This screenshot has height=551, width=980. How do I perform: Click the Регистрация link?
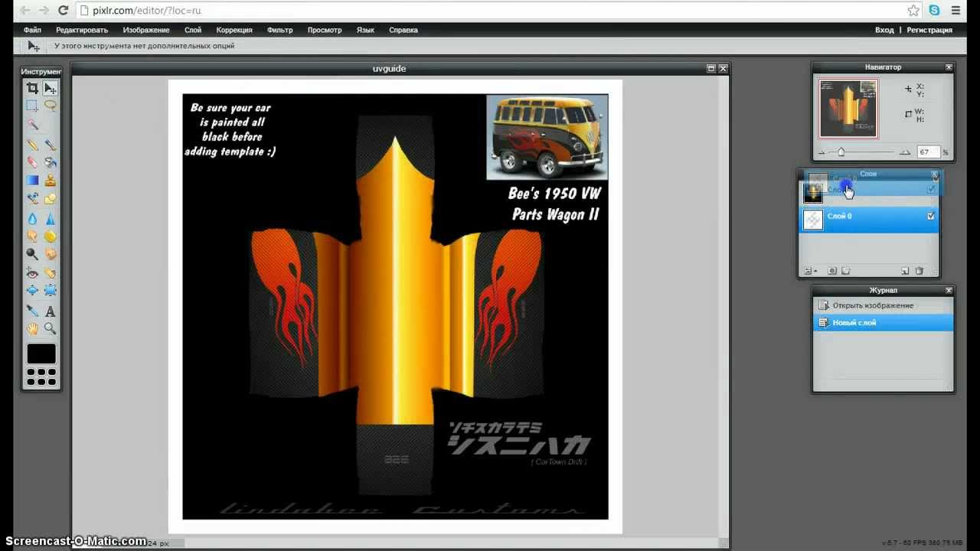point(929,30)
